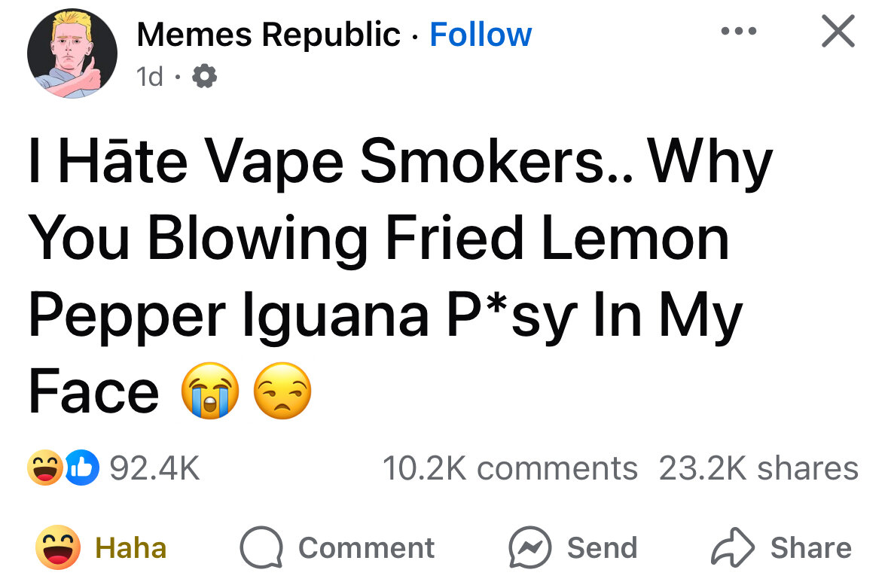Choose the Send button label
The height and width of the screenshot is (588, 888).
pyautogui.click(x=603, y=548)
